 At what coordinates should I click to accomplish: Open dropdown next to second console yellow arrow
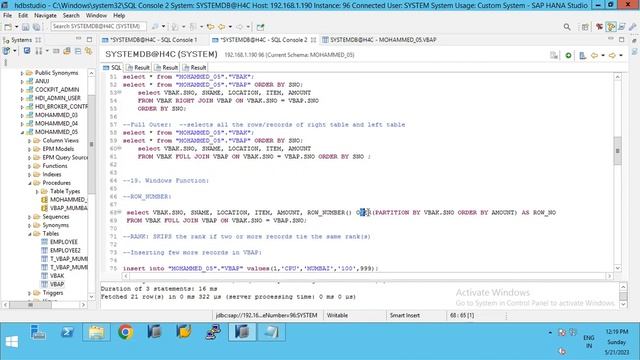tap(621, 55)
